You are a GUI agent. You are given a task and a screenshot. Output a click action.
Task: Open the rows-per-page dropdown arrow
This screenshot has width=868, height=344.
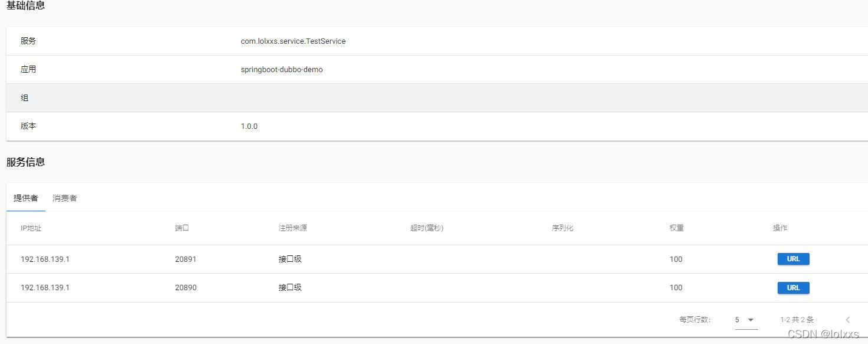tap(751, 320)
